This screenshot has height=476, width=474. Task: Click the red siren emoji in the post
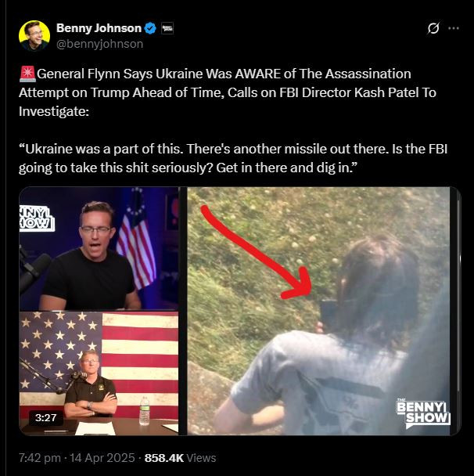27,74
